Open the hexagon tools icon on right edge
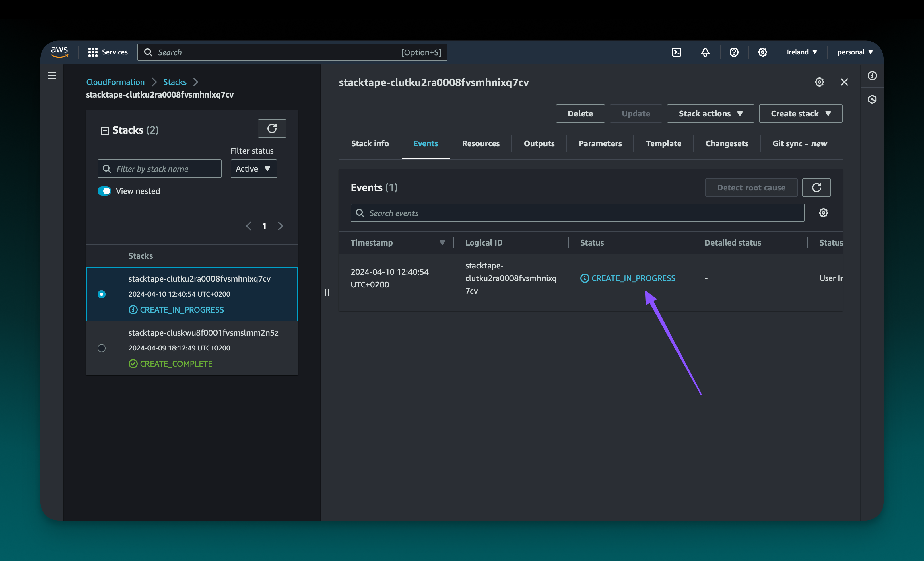 [x=872, y=99]
